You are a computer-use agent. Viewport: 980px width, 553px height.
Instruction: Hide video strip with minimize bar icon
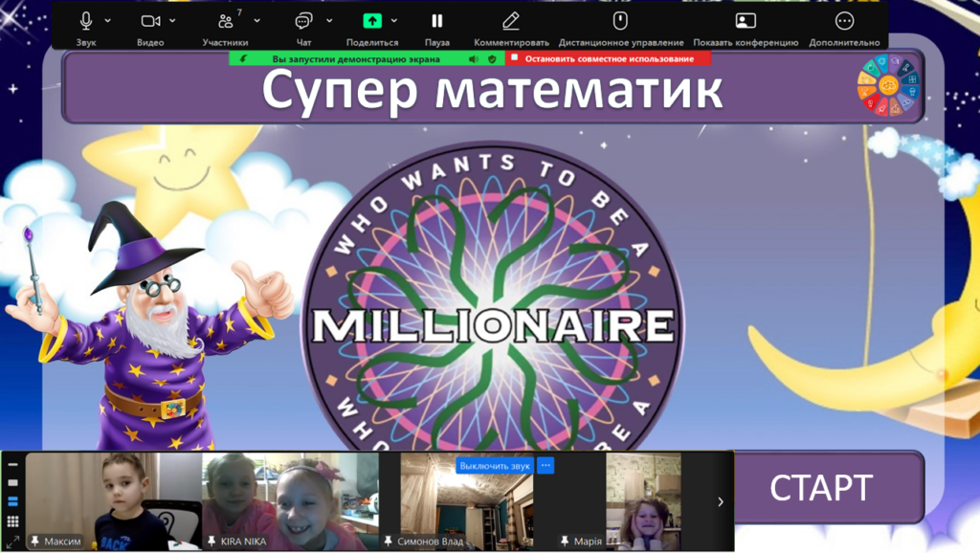12,465
